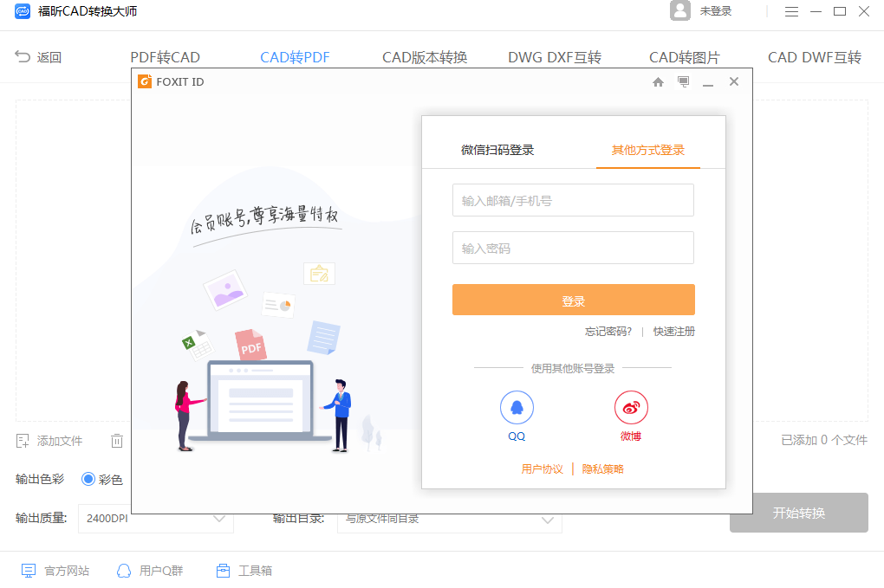Sign in with the Weibo icon
The image size is (884, 588).
[x=631, y=408]
